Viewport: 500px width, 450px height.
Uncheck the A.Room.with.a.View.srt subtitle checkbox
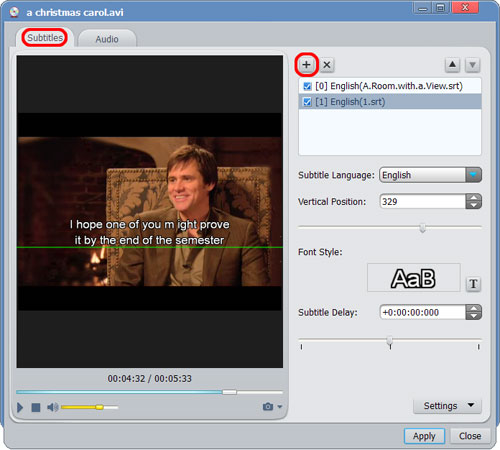pos(307,86)
